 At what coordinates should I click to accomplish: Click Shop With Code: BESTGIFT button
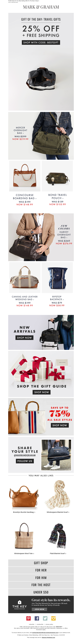41,43
